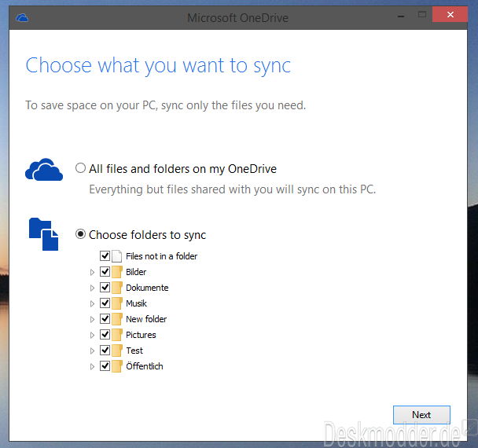
Task: Click the large blue OneDrive cloud icon
Action: (x=43, y=170)
